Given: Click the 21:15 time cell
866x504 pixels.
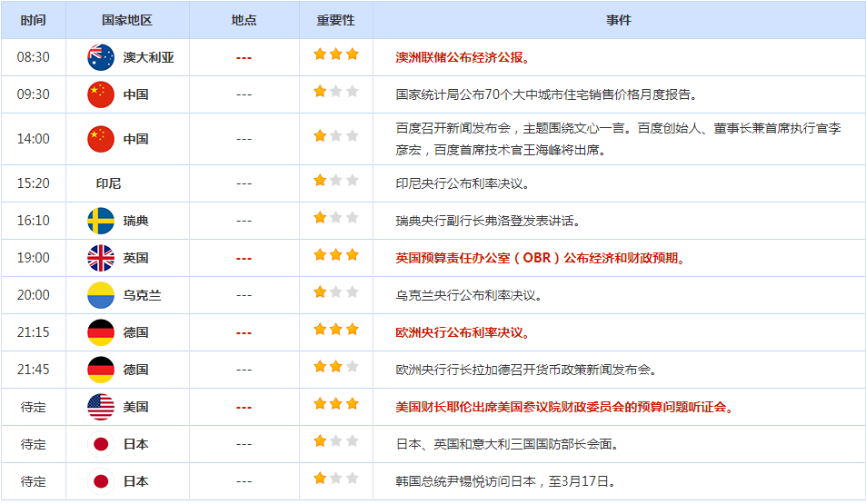Looking at the screenshot, I should [33, 332].
